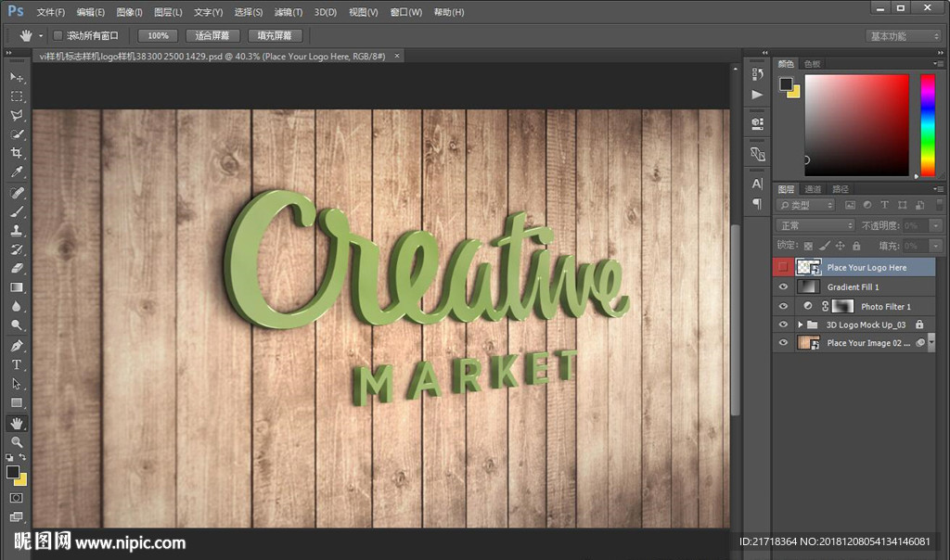This screenshot has width=950, height=560.
Task: Select the Polygonal Lasso tool
Action: click(17, 115)
